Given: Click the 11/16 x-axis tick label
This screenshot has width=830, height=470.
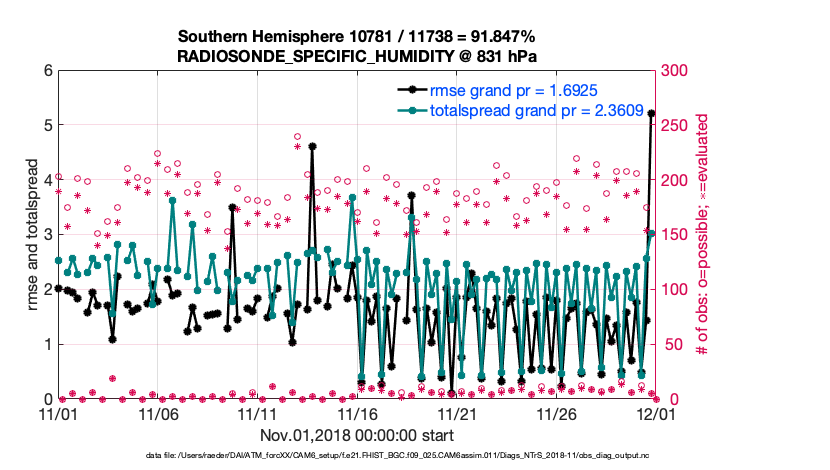Looking at the screenshot, I should point(355,413).
